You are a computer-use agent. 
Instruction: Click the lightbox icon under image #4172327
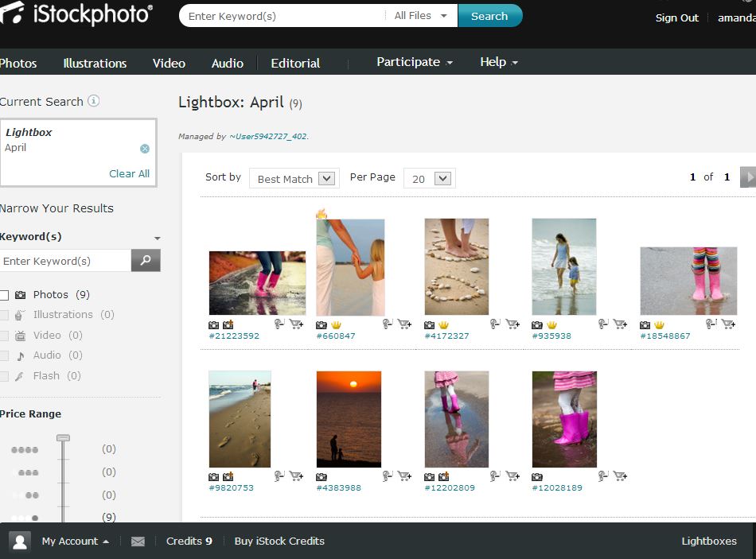pos(496,324)
